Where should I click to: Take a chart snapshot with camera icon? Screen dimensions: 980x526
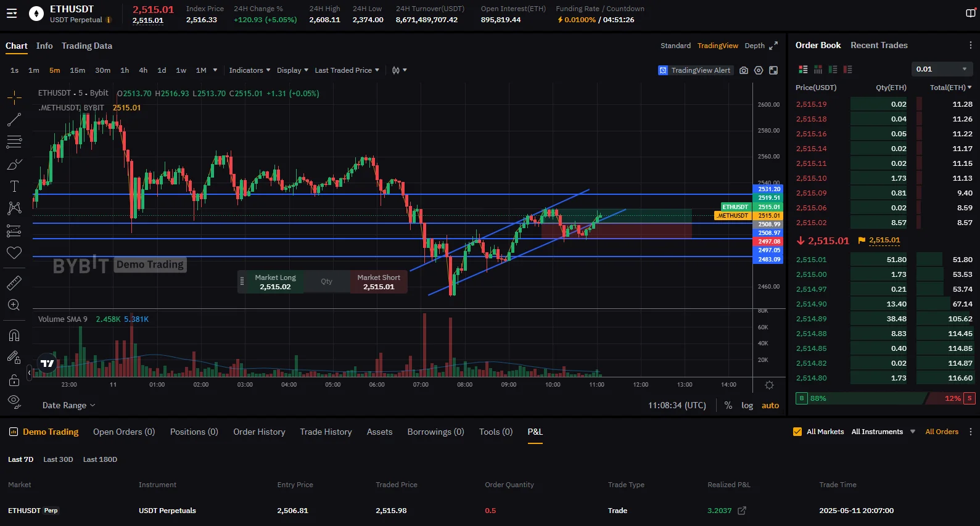744,70
